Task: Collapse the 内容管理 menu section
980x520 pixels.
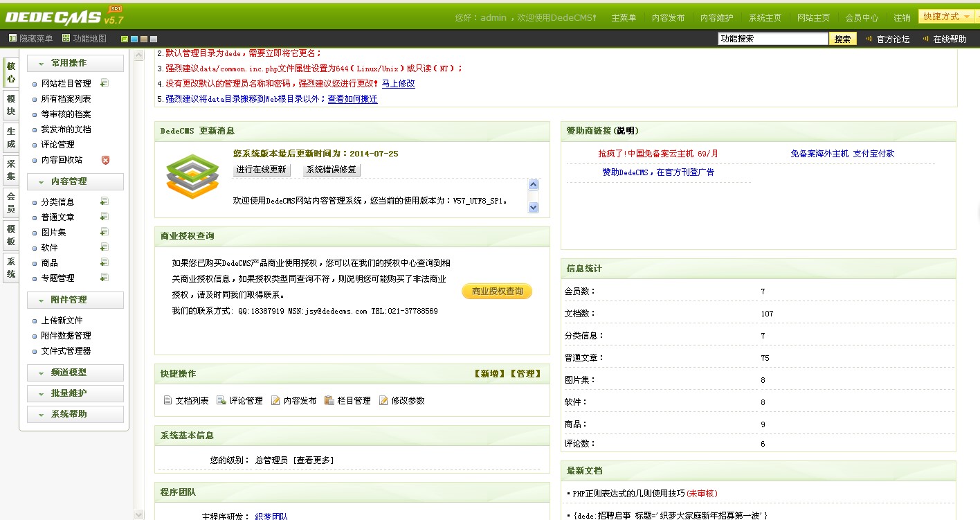Action: pos(75,181)
